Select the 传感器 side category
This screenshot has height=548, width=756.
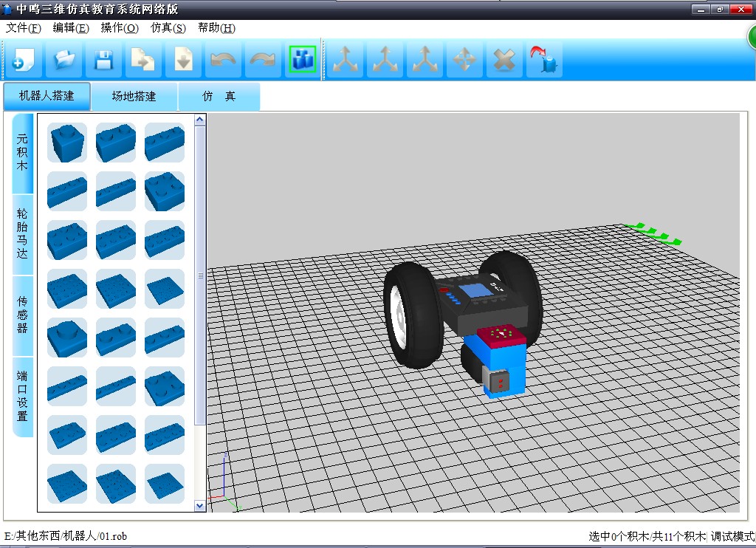(x=22, y=315)
